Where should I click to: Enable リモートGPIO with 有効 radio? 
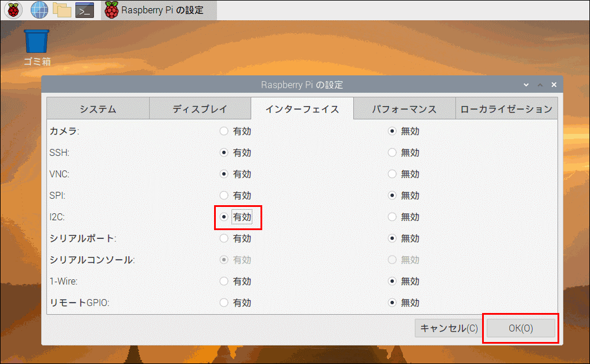click(224, 303)
